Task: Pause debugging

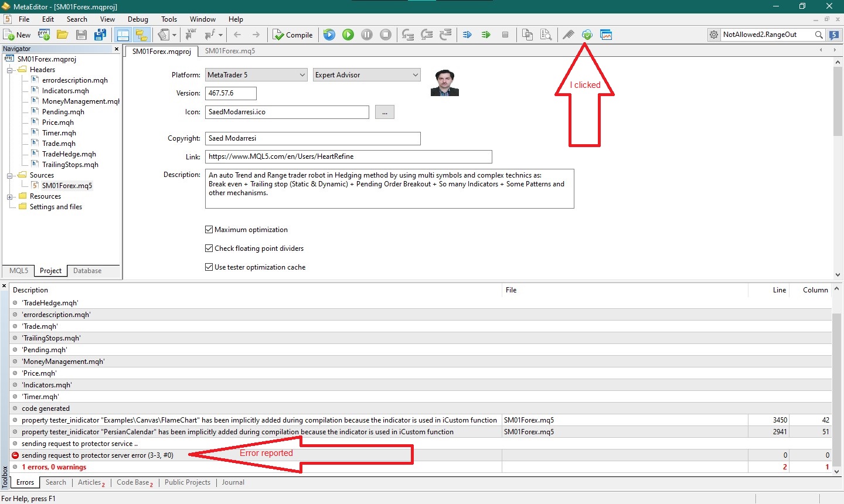Action: point(367,35)
